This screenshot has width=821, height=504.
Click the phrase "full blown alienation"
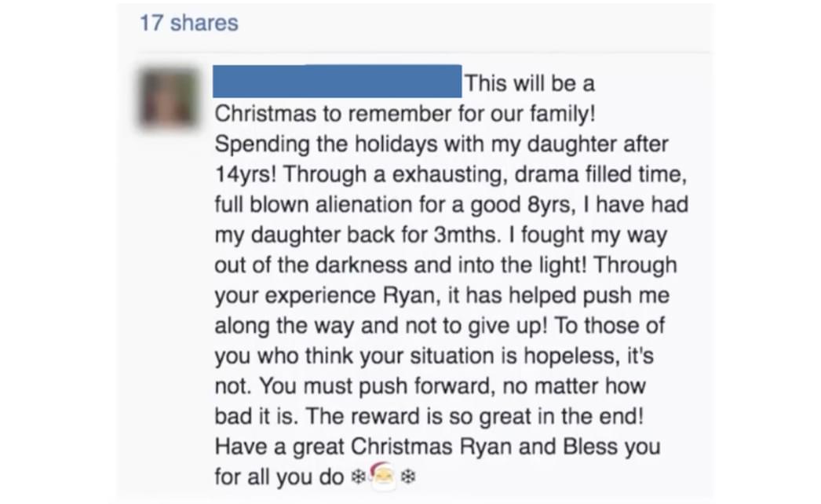[x=313, y=204]
